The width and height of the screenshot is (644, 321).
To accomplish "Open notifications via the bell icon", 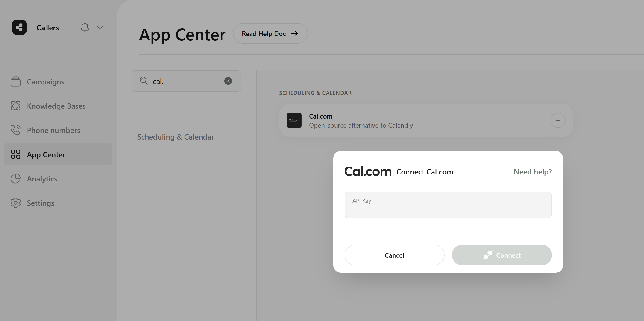I will (85, 28).
